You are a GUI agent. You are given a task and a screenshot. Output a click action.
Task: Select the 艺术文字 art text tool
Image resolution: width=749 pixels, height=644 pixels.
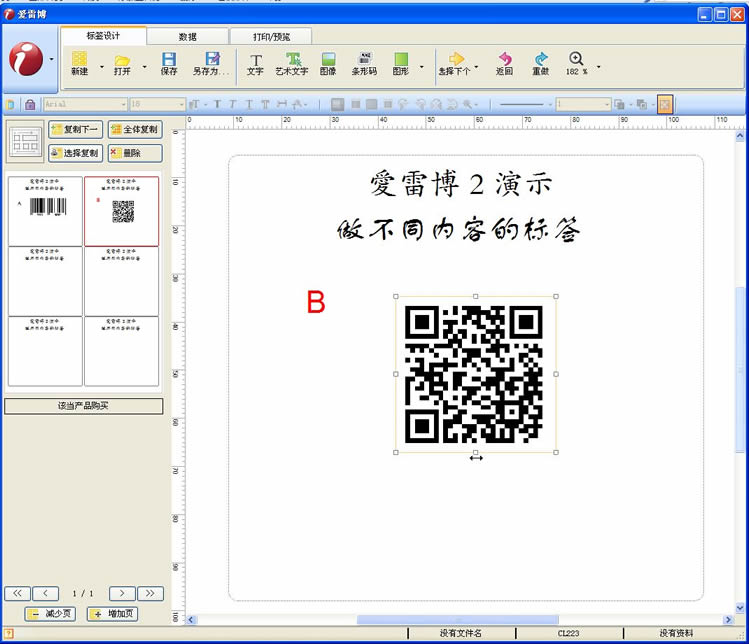(292, 64)
